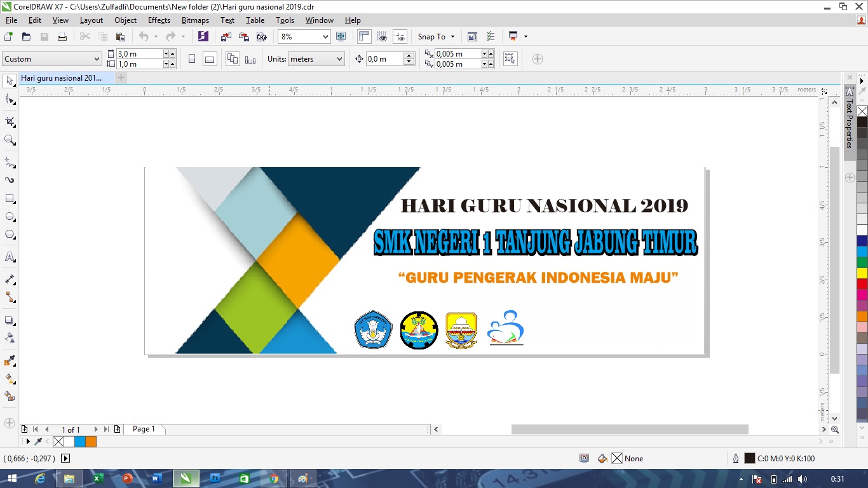Switch page orientation to Landscape
The image size is (868, 488).
pyautogui.click(x=210, y=59)
